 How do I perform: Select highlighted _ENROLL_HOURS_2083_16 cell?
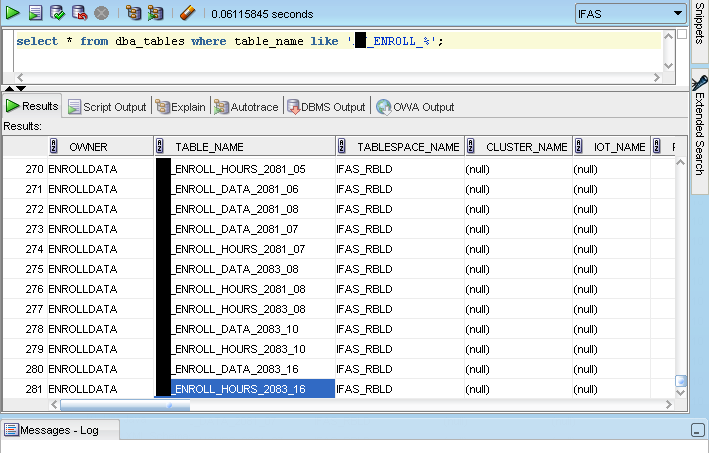pos(245,389)
